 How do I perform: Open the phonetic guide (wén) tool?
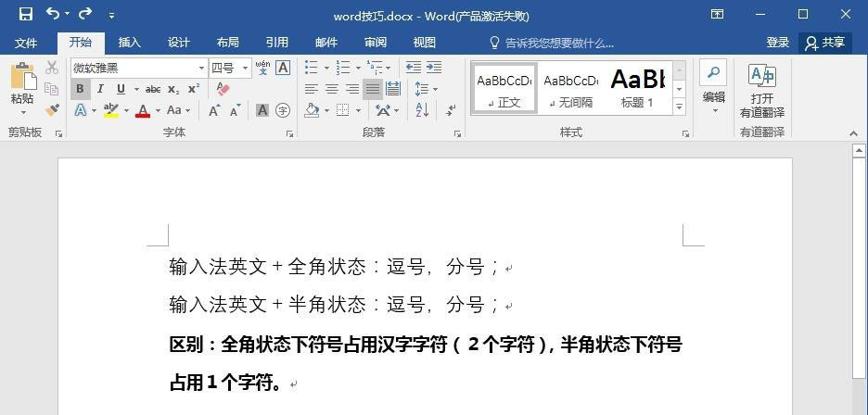pos(263,68)
